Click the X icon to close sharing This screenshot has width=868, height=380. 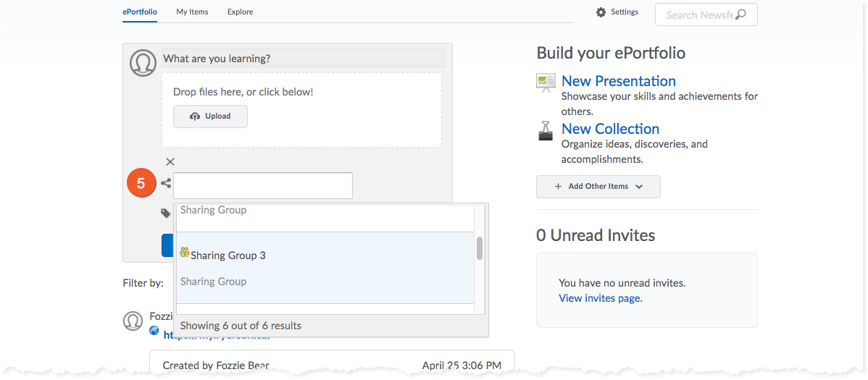tap(170, 162)
